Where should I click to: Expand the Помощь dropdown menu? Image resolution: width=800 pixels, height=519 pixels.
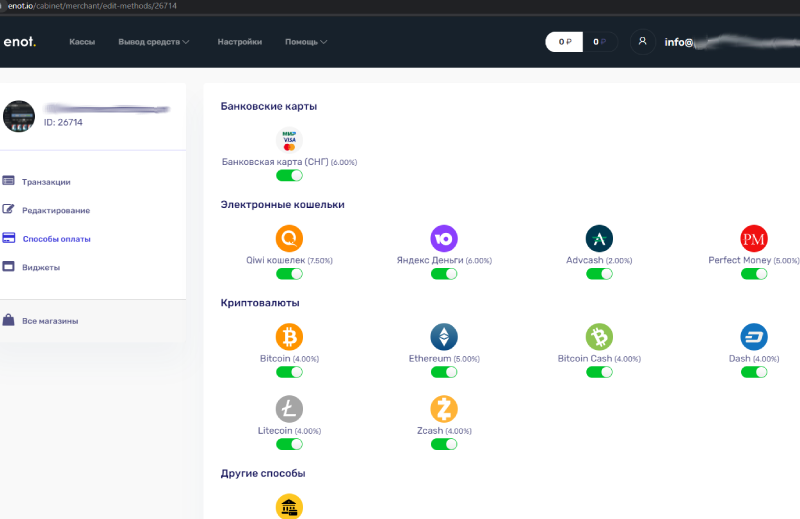coord(306,42)
